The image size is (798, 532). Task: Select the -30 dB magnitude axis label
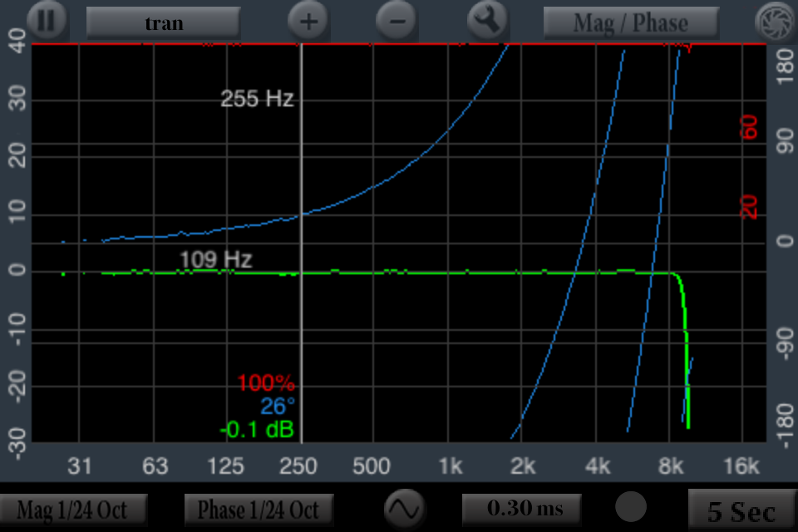pyautogui.click(x=17, y=444)
